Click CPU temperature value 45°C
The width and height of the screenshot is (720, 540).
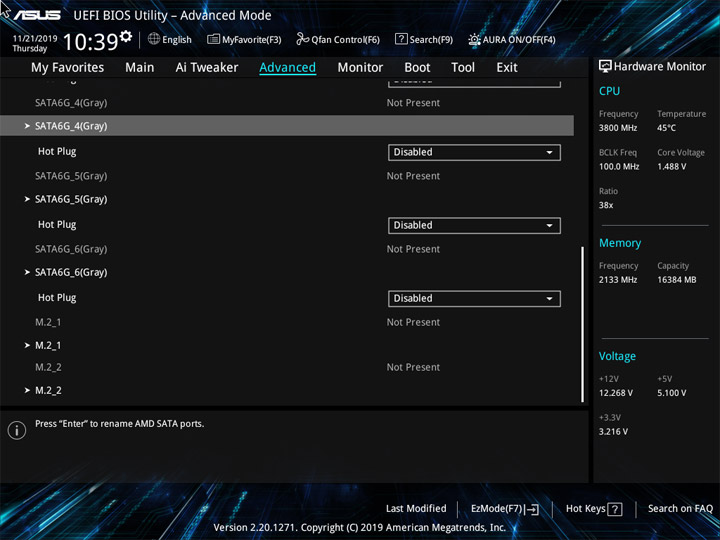coord(666,128)
